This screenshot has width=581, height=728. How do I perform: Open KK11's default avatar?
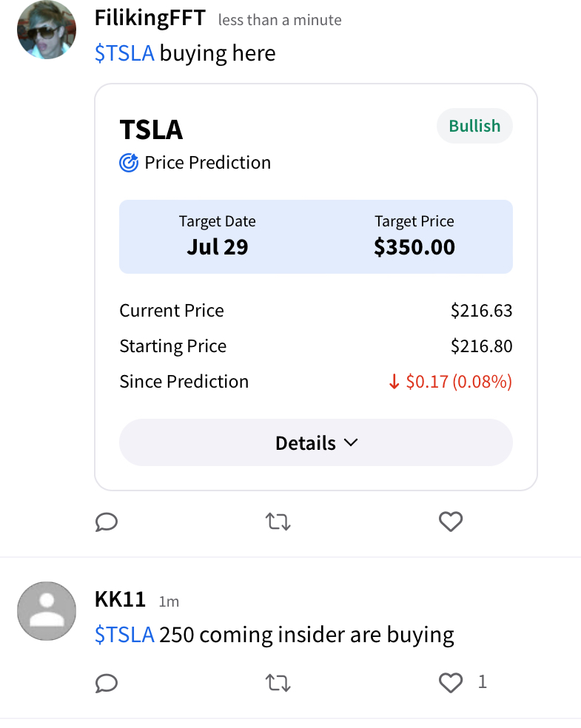tap(46, 611)
